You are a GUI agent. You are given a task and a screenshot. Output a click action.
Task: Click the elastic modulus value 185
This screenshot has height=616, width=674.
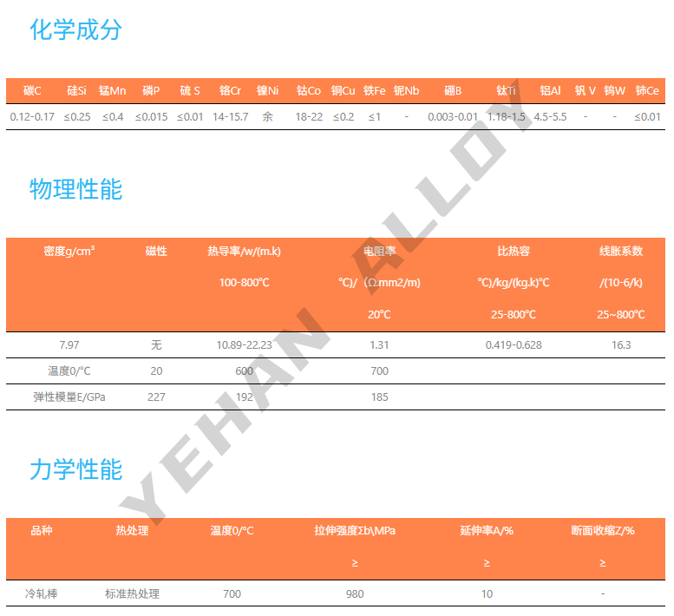380,397
